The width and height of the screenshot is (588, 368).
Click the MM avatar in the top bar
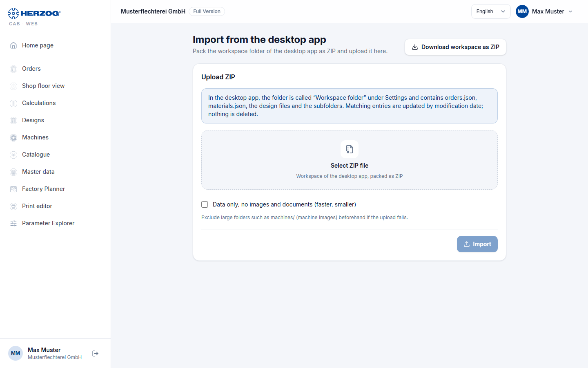coord(522,11)
